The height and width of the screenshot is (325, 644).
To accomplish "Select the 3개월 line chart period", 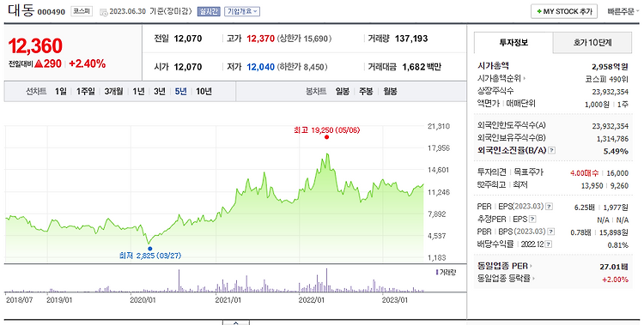I will [x=113, y=92].
